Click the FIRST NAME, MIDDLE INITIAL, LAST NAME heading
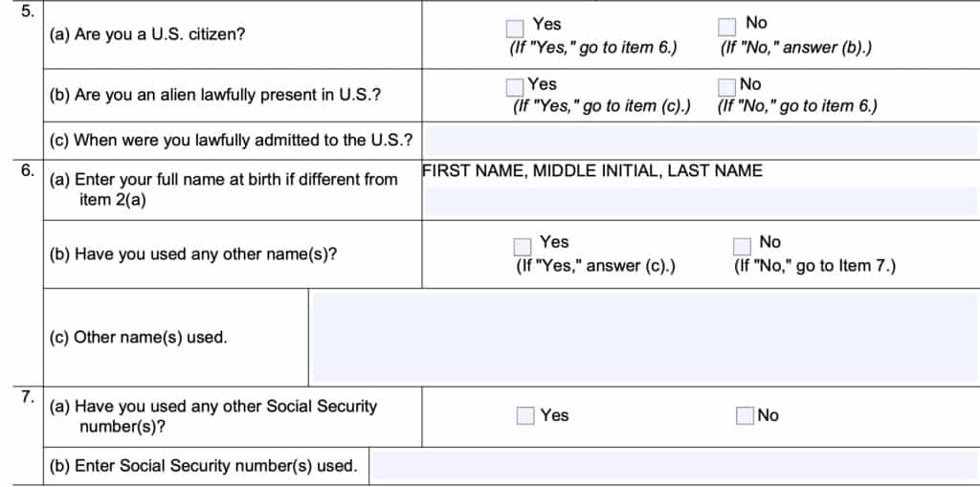This screenshot has height=487, width=980. (x=592, y=171)
